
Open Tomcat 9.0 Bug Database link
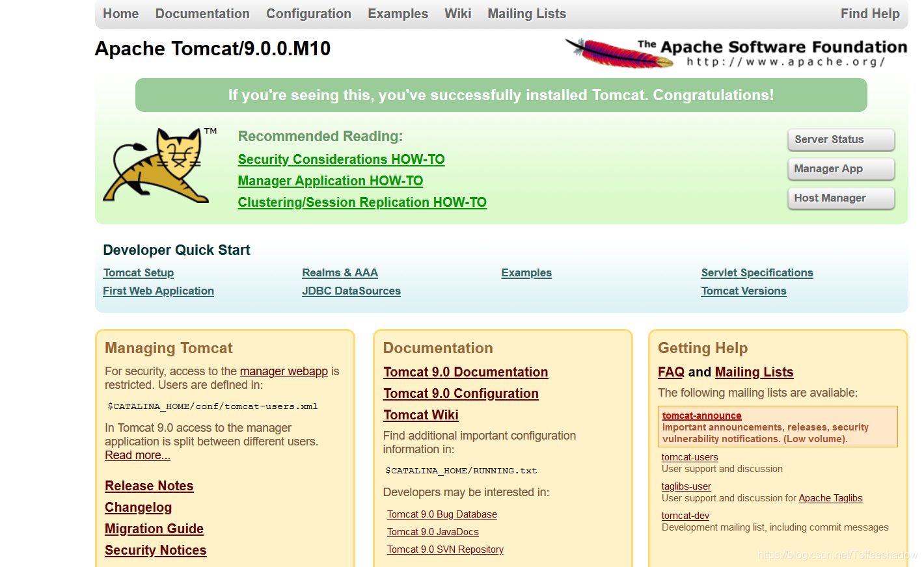point(442,514)
